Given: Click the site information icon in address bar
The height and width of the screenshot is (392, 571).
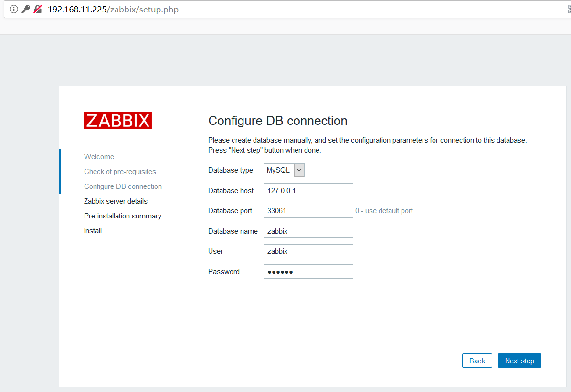Looking at the screenshot, I should 14,9.
